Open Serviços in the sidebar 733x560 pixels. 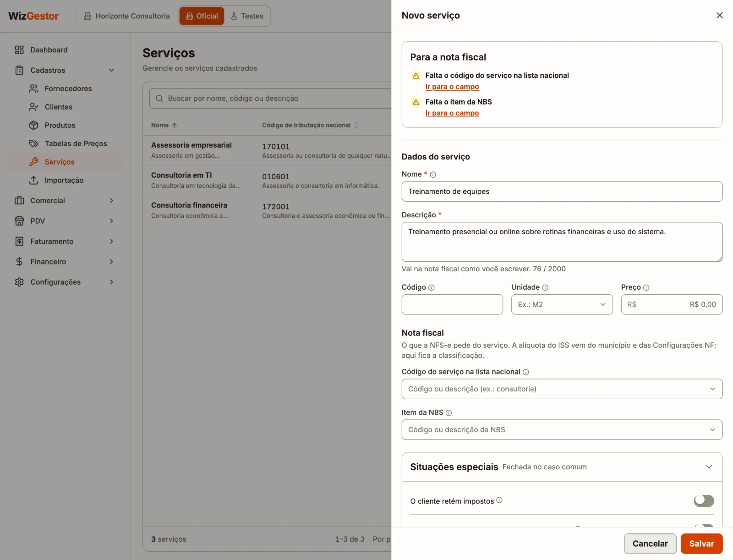(x=66, y=162)
